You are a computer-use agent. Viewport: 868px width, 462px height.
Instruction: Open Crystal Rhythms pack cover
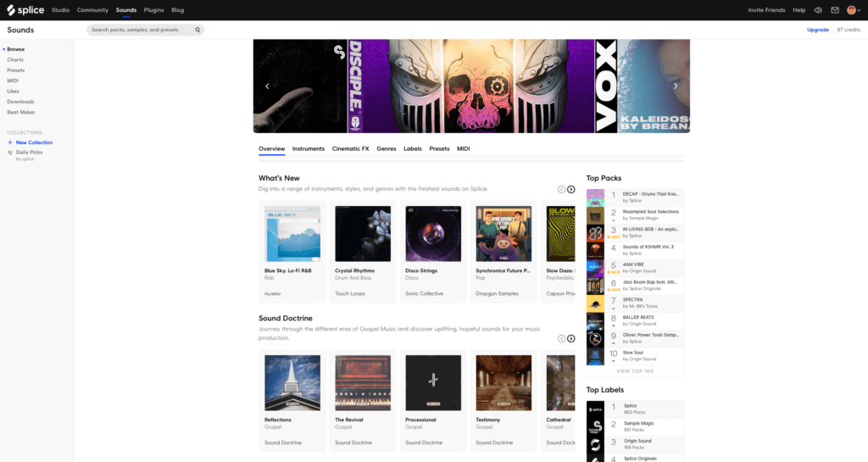pyautogui.click(x=363, y=234)
